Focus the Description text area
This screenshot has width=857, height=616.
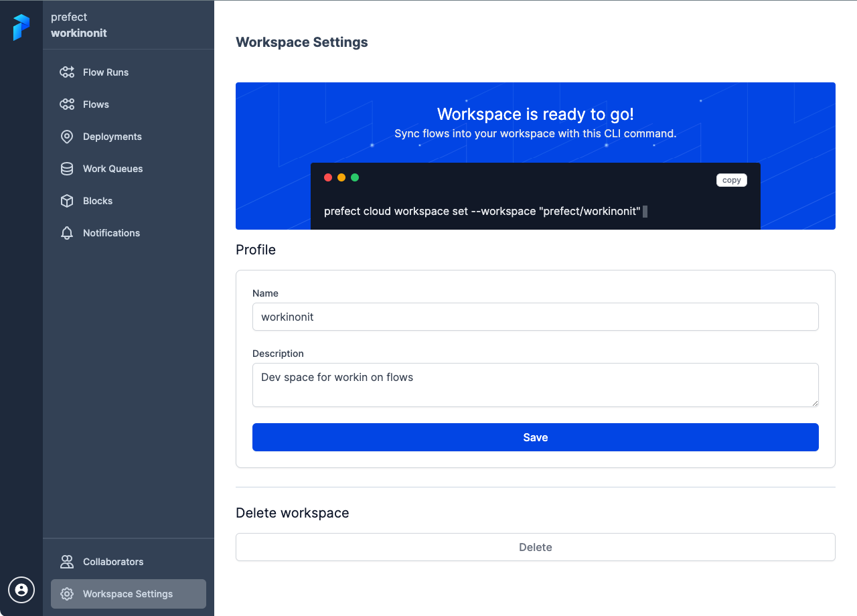pyautogui.click(x=536, y=385)
